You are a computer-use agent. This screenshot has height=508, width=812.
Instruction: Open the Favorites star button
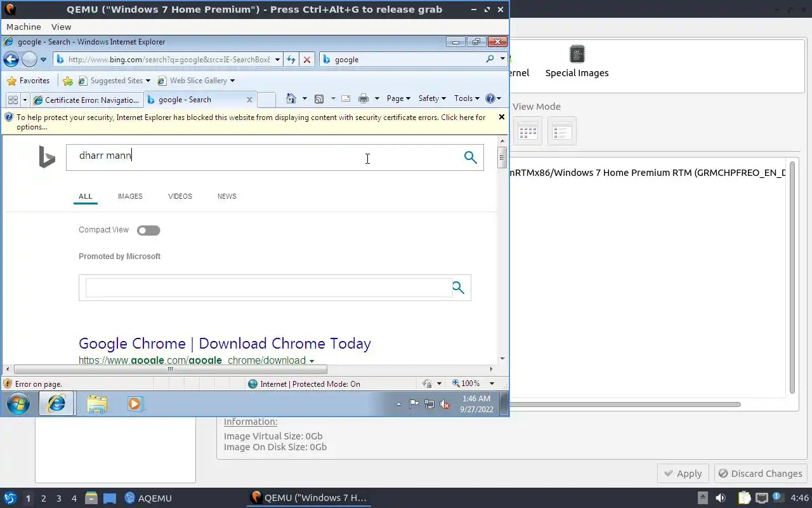click(x=28, y=81)
